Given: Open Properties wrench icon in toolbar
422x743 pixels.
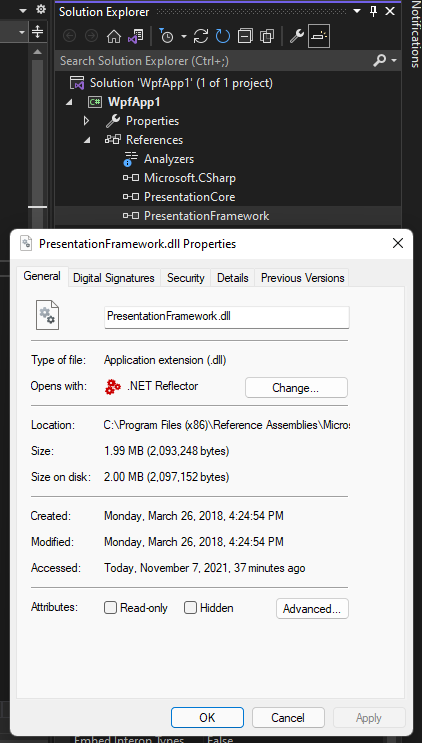Looking at the screenshot, I should coord(296,36).
